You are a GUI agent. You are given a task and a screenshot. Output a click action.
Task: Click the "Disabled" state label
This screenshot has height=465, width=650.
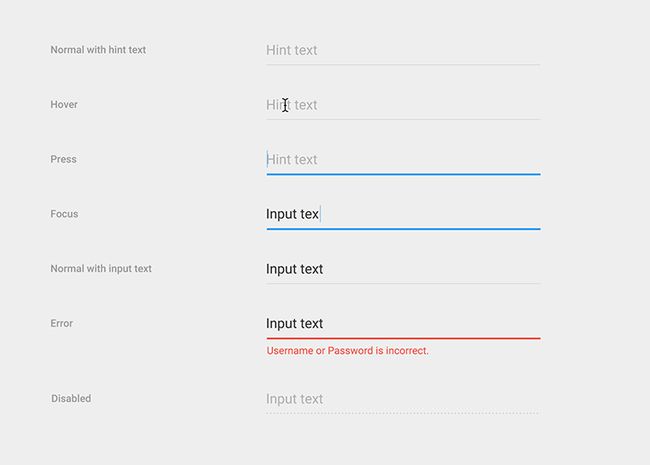click(71, 398)
